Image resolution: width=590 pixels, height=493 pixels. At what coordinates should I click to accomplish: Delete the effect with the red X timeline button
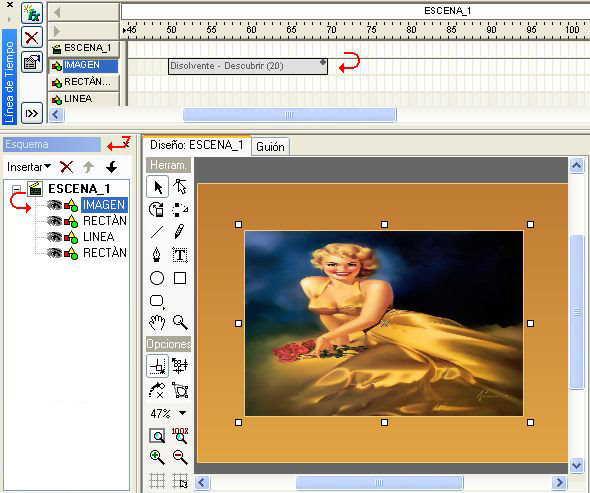point(32,37)
